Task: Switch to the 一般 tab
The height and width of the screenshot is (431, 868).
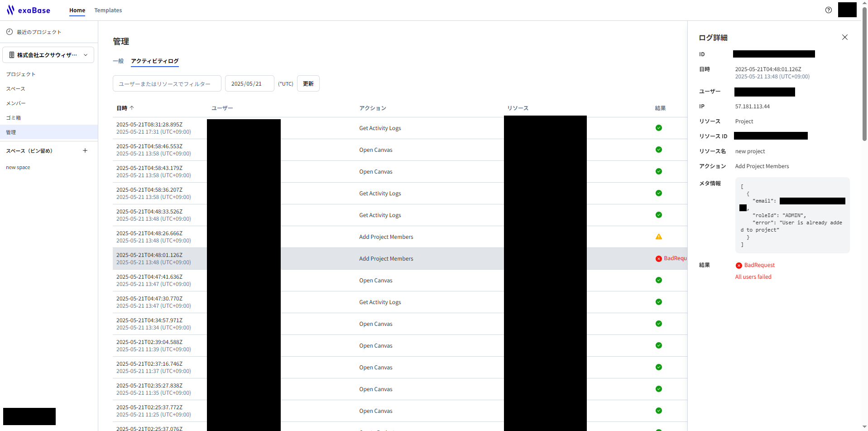Action: [118, 61]
